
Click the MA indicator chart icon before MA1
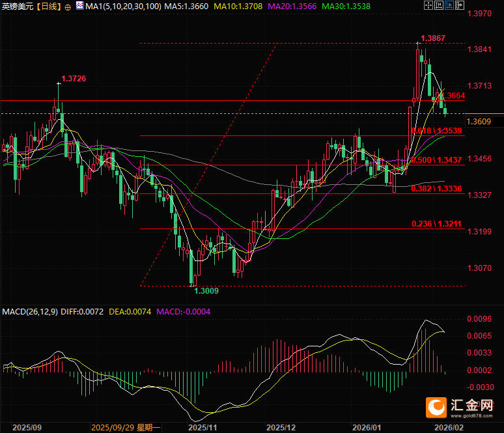(79, 5)
